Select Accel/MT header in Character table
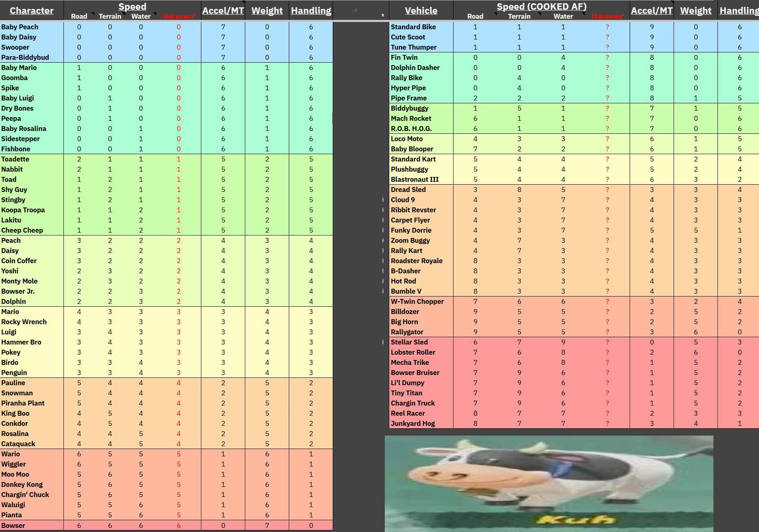The image size is (759, 532). (x=223, y=11)
